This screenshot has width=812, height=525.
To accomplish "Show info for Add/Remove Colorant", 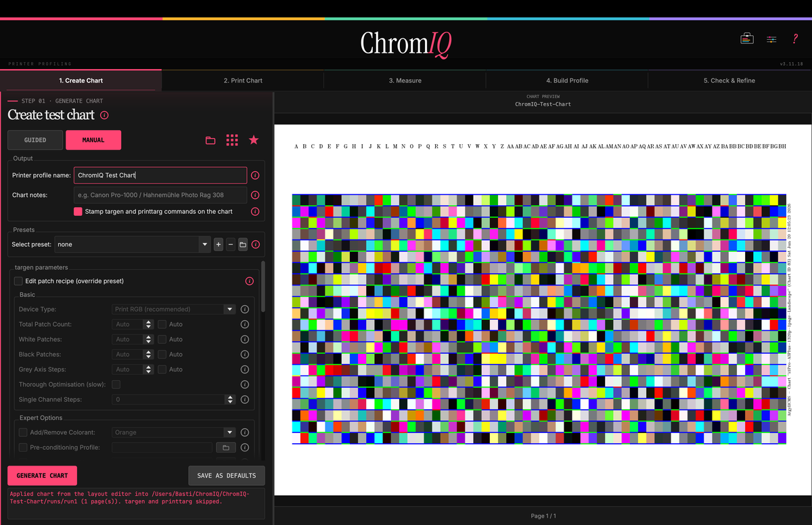I will (x=245, y=432).
